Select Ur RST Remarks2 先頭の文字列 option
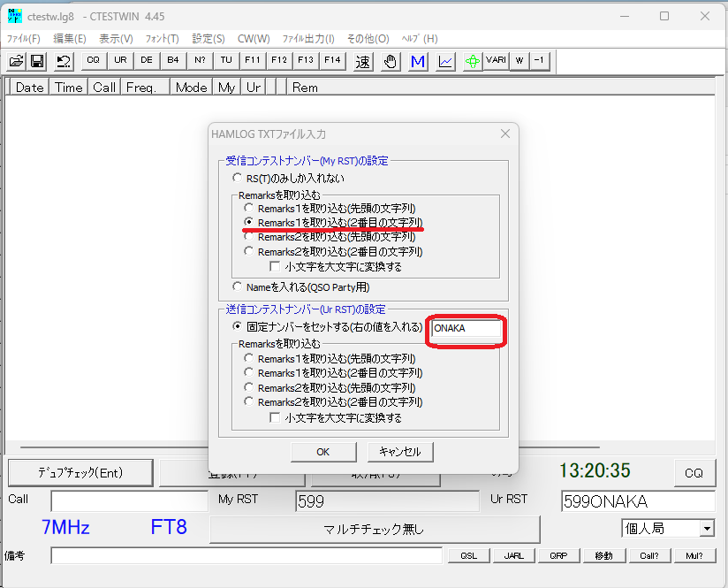 coord(249,387)
